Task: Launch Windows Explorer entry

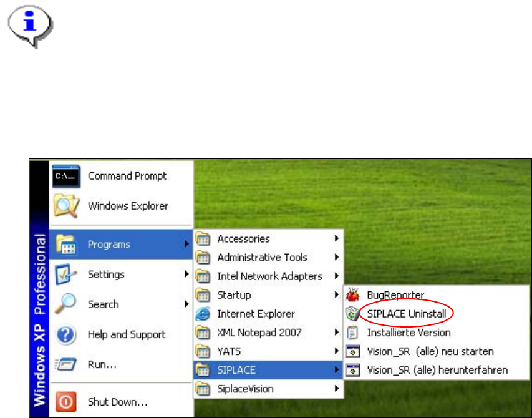Action: click(121, 206)
